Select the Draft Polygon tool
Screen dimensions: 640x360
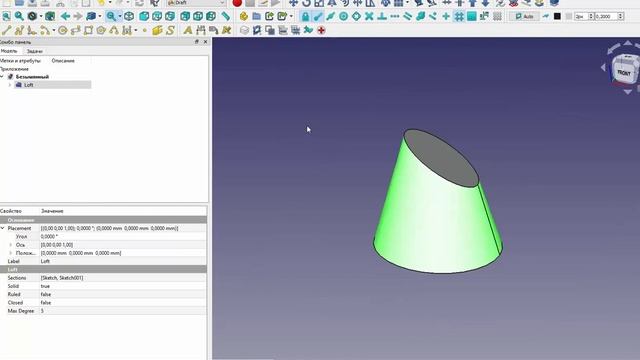[101, 30]
